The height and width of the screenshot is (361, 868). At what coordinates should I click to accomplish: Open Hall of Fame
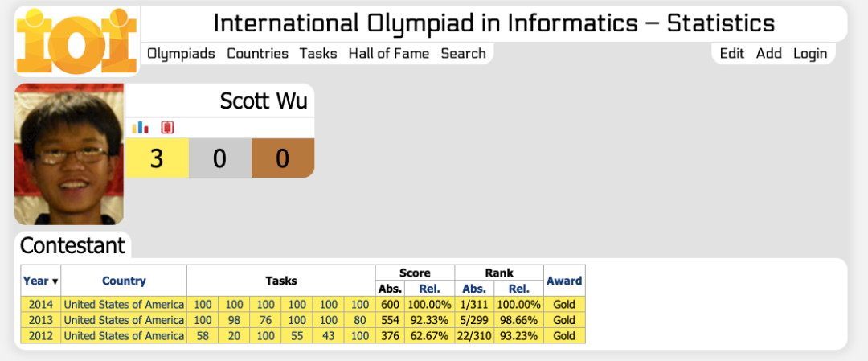coord(389,54)
